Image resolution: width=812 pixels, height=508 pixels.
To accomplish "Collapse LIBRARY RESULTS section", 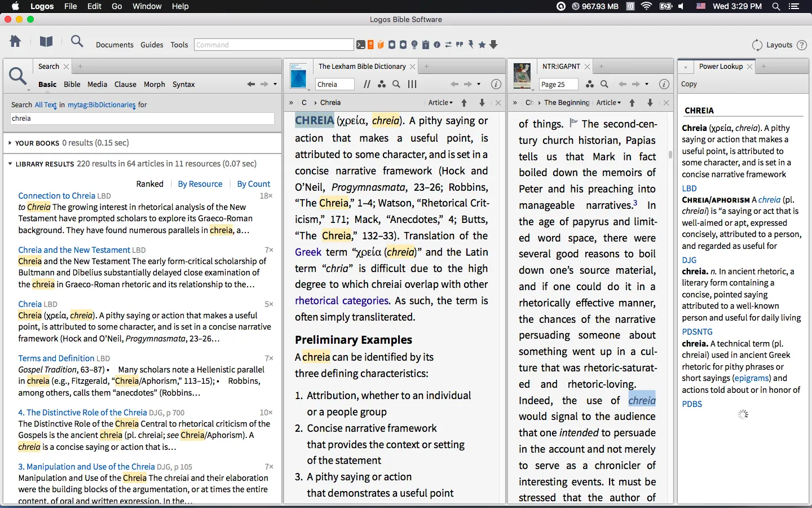I will 10,164.
